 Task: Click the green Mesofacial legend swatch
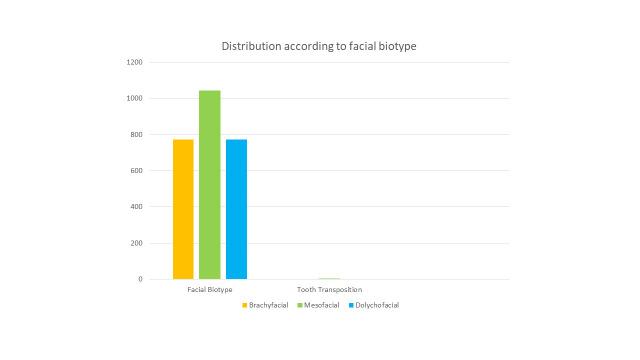click(x=300, y=305)
